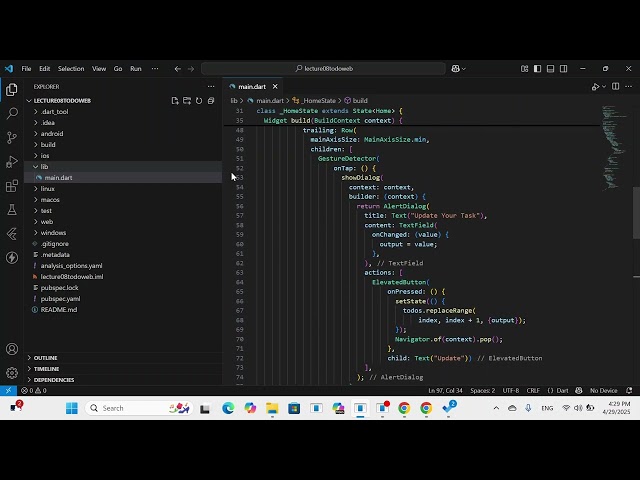
Task: Open the Selection menu
Action: (71, 69)
